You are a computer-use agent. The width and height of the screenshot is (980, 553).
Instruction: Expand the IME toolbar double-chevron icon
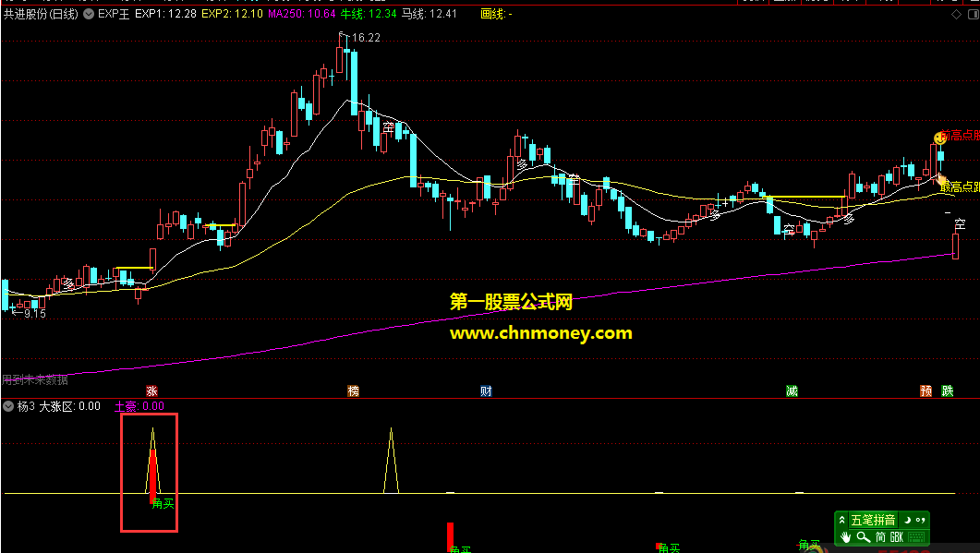841,520
